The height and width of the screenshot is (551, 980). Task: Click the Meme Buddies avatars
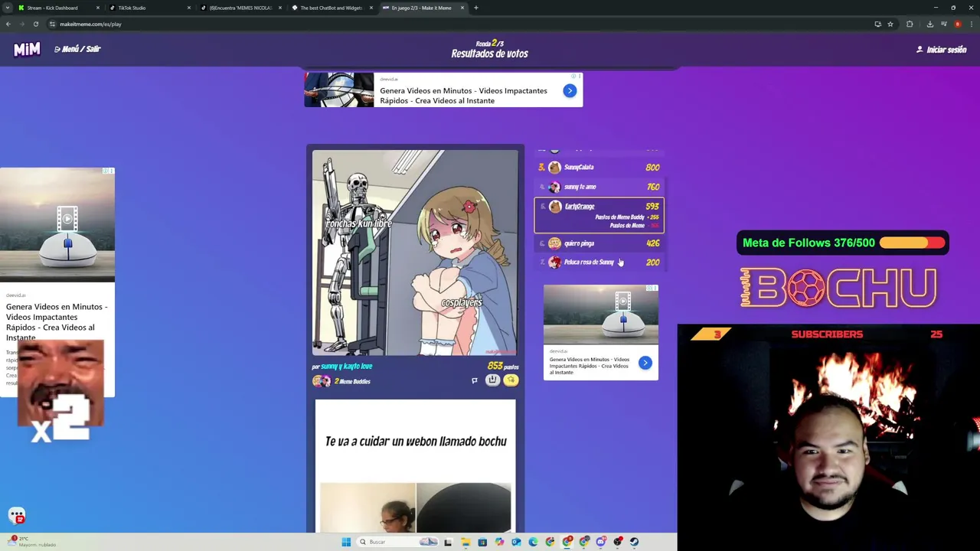pos(322,381)
